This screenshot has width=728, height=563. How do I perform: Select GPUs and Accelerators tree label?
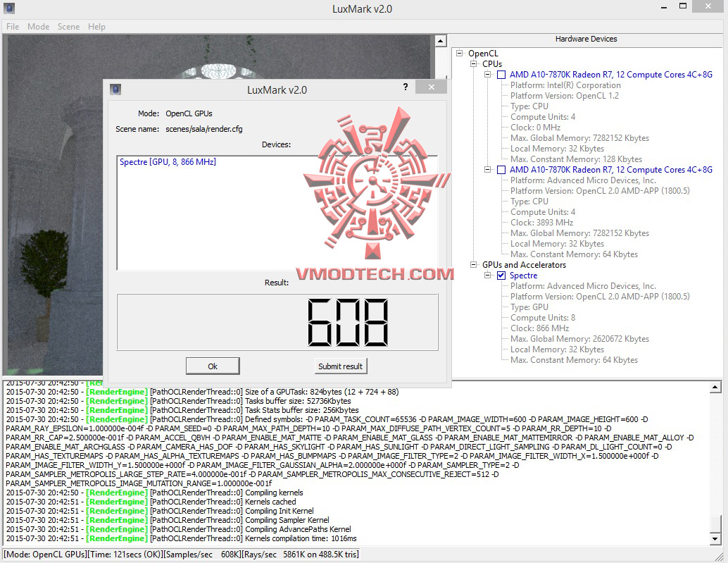pyautogui.click(x=525, y=265)
